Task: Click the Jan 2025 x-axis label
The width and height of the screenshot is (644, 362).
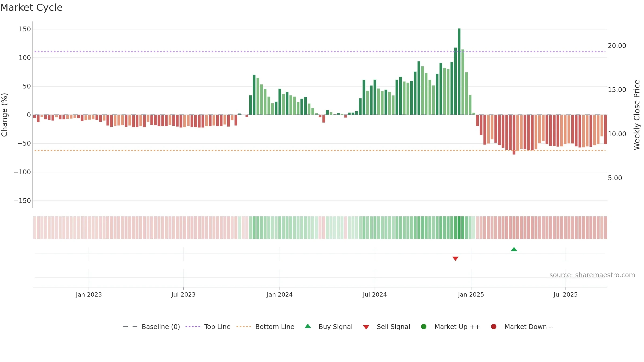Action: click(x=471, y=295)
